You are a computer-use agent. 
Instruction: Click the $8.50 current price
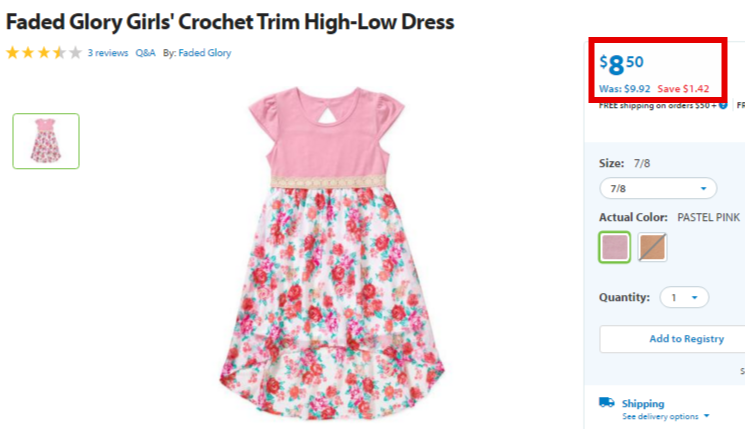pos(621,64)
